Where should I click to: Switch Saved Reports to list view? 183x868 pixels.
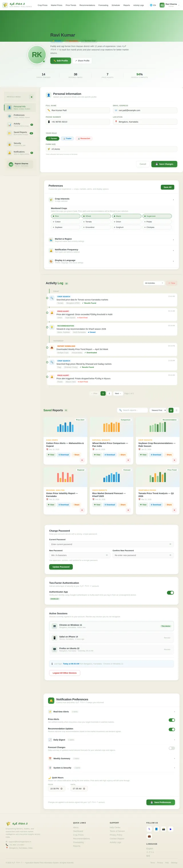tap(177, 410)
